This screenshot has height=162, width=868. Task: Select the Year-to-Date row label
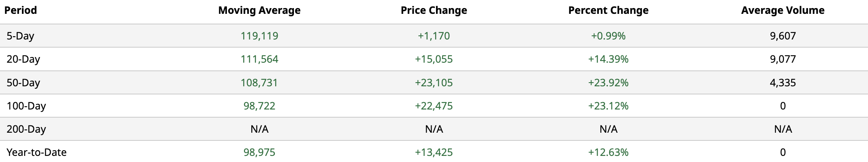(37, 153)
